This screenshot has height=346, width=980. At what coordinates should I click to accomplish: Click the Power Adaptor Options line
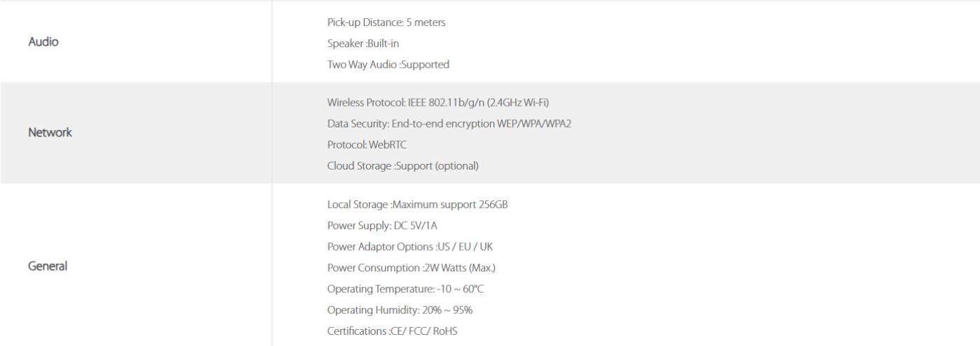[x=404, y=247]
